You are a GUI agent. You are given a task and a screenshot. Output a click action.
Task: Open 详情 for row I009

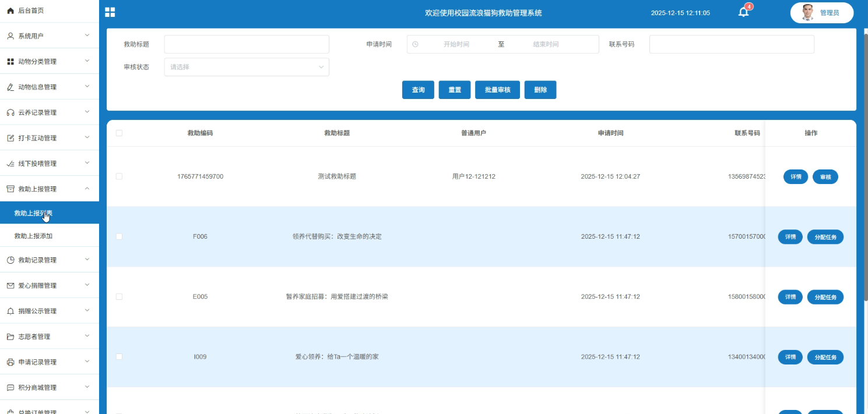click(790, 357)
